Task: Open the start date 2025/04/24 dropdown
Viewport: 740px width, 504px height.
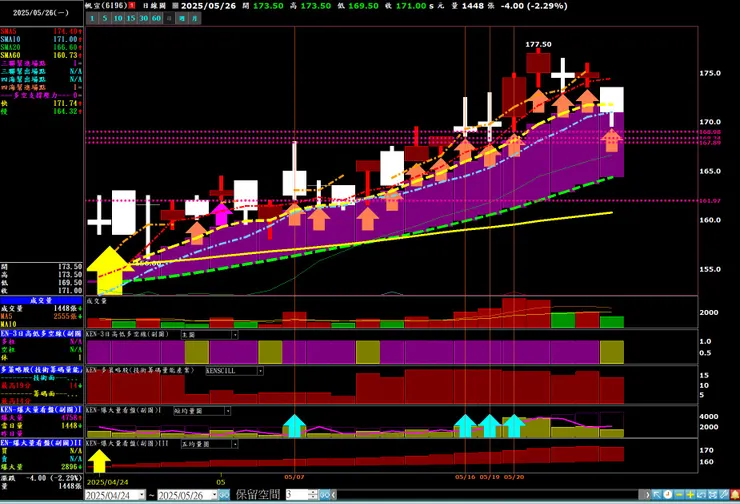Action: (x=142, y=495)
